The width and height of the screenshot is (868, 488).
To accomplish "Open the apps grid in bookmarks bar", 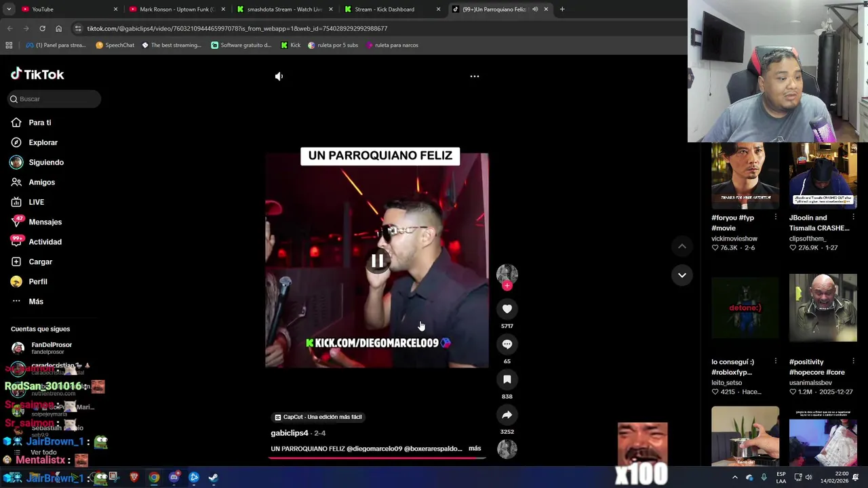I will 9,45.
